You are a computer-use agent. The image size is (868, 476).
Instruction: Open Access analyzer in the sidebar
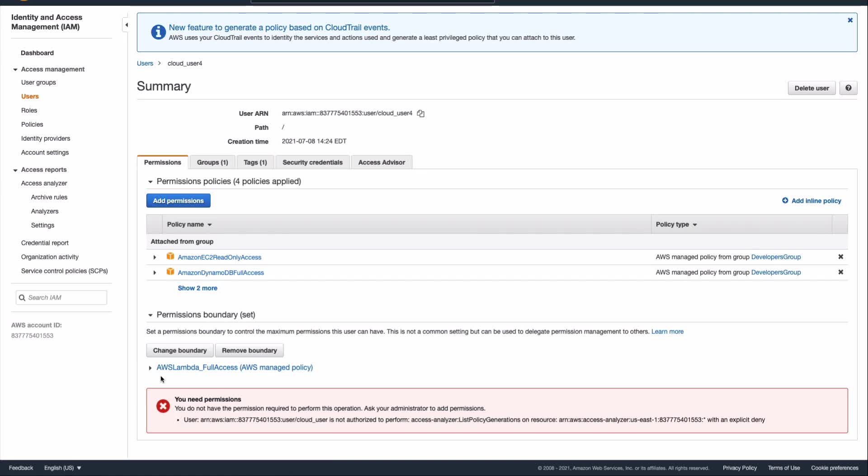[x=44, y=183]
